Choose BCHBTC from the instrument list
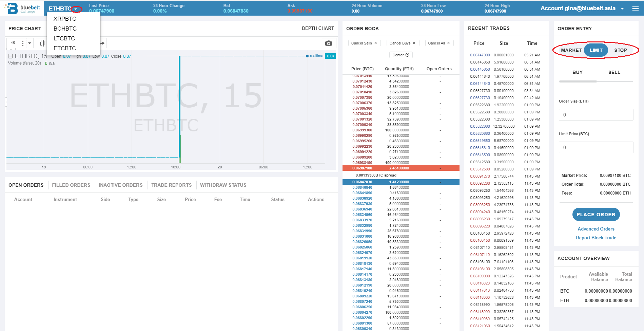Screen dimensions: 644x331 (65, 29)
